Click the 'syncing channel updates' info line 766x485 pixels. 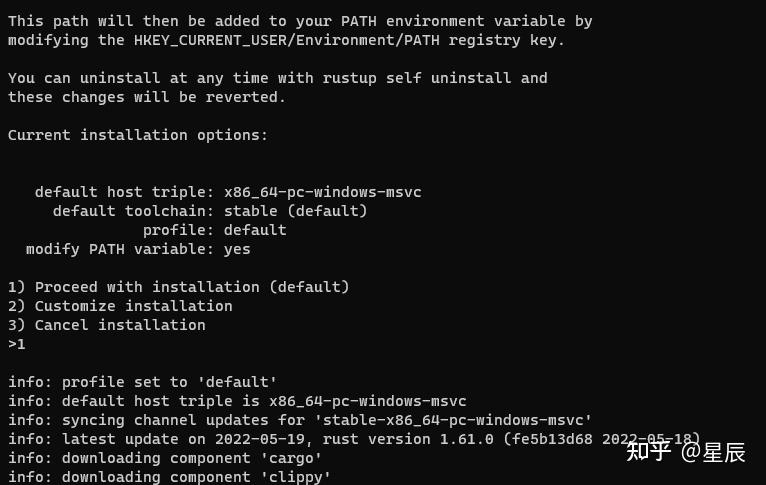[300, 420]
